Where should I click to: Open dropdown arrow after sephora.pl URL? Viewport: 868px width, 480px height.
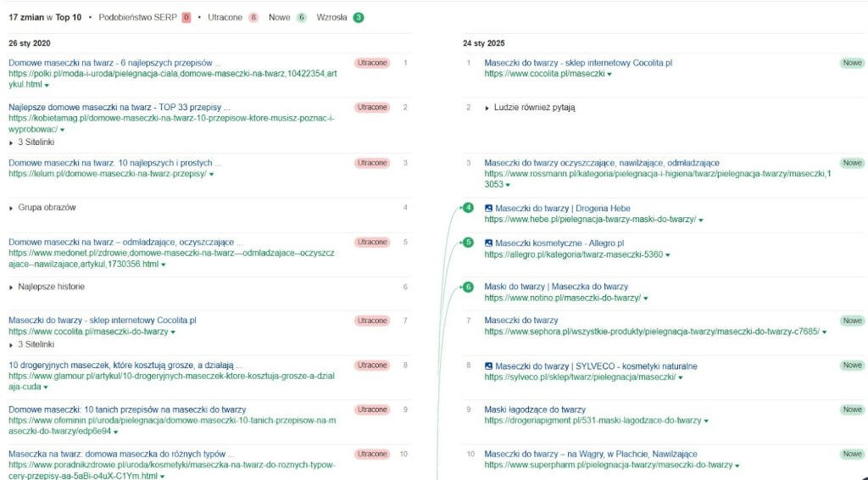pos(824,332)
